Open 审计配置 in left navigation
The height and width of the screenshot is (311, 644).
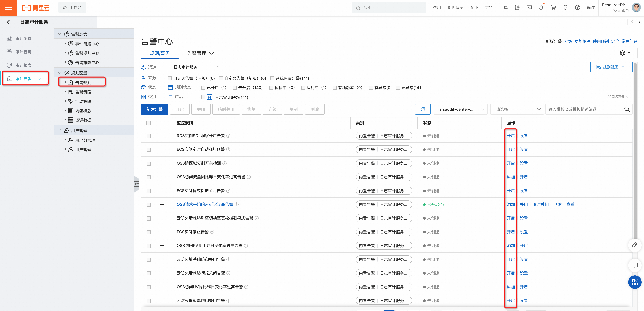(23, 38)
